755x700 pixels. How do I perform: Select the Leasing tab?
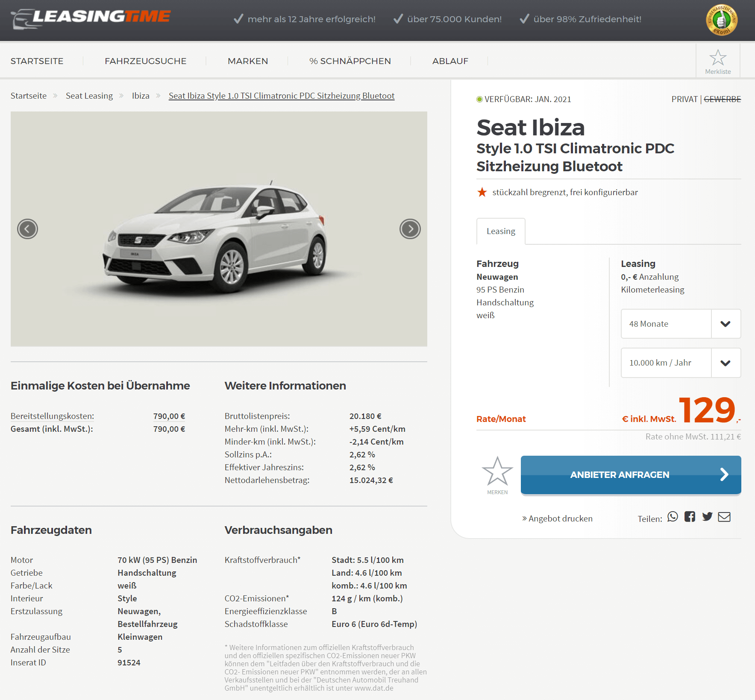(501, 231)
